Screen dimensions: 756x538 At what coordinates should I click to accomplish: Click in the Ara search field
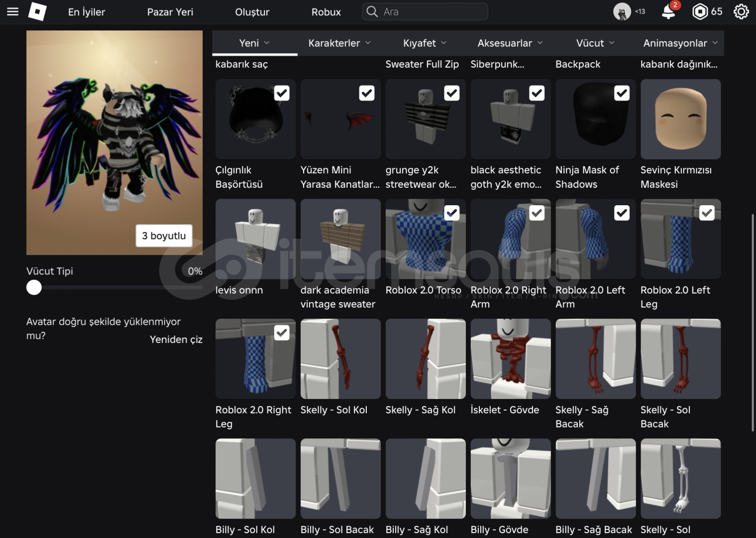coord(425,11)
